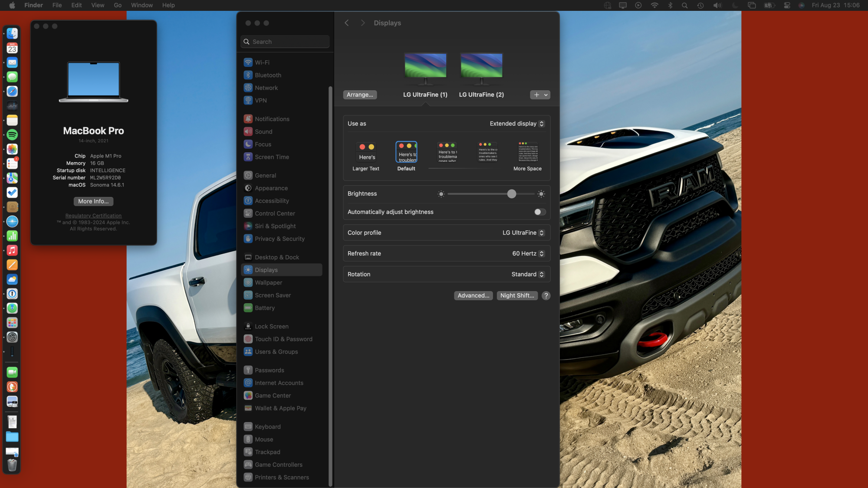Open the Use as Extended display dropdown

[x=517, y=124]
